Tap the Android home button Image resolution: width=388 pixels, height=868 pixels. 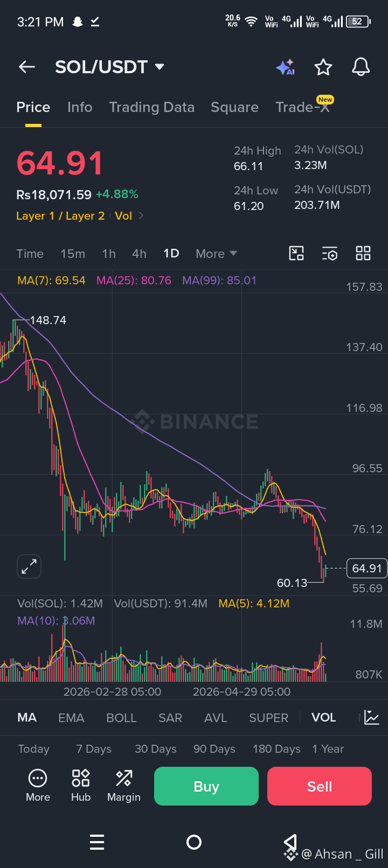pos(194,842)
